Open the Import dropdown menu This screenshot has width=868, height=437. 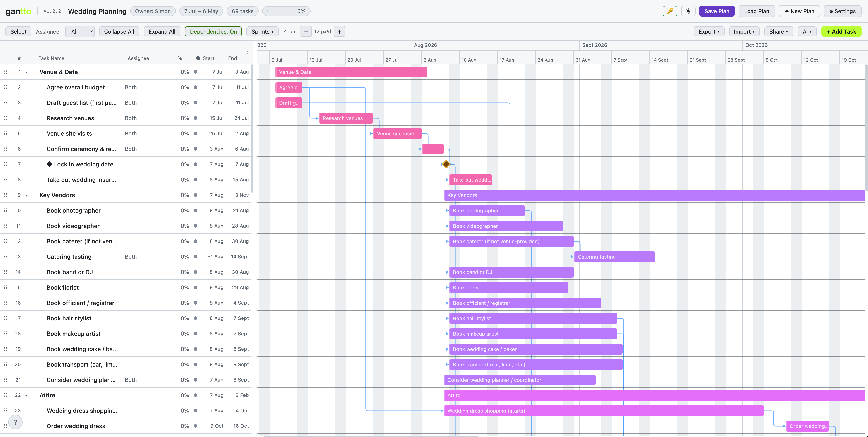(744, 32)
